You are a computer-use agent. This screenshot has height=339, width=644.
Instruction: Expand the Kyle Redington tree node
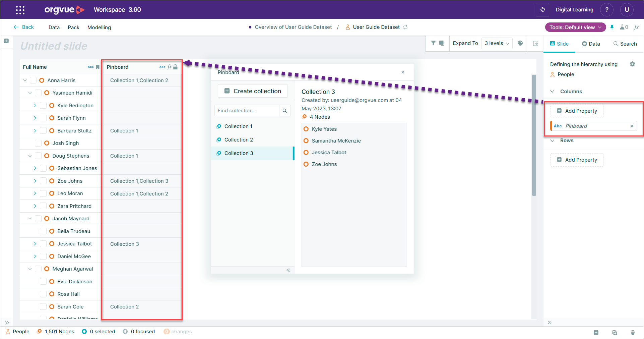35,106
